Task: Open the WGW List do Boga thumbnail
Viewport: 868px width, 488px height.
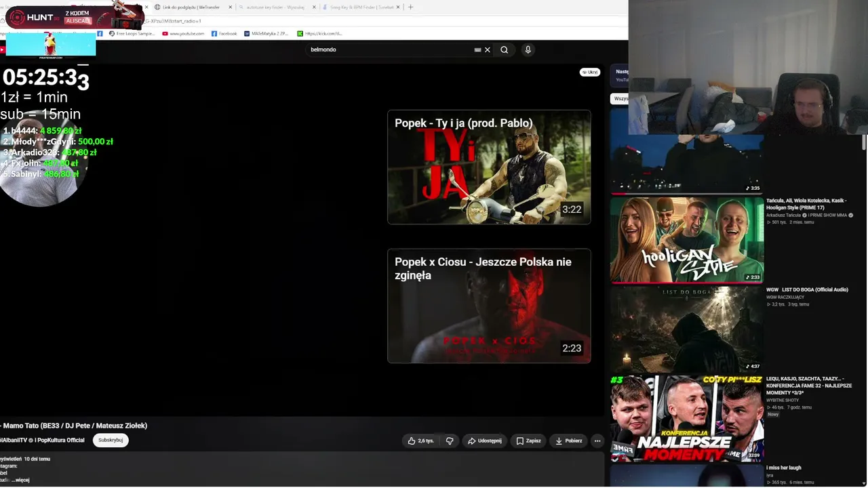Action: [687, 329]
